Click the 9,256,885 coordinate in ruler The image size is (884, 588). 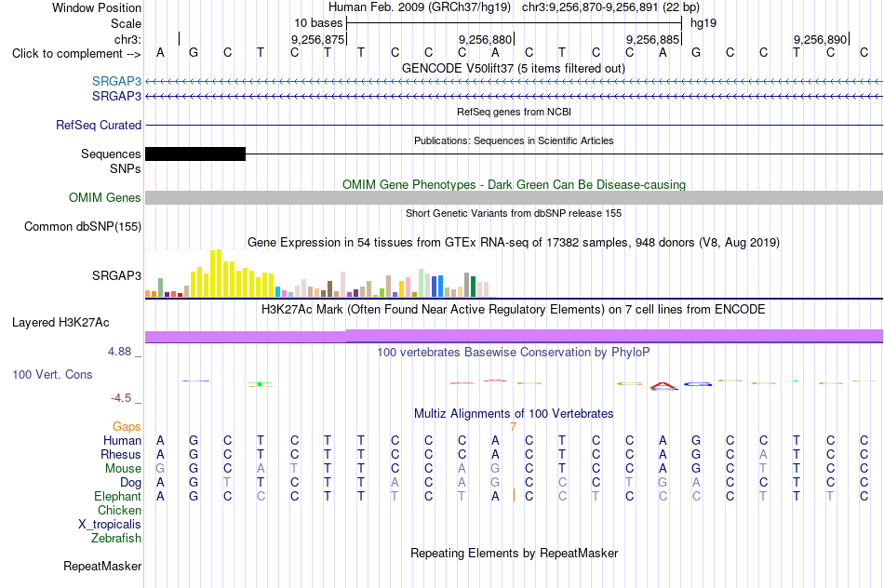click(652, 39)
